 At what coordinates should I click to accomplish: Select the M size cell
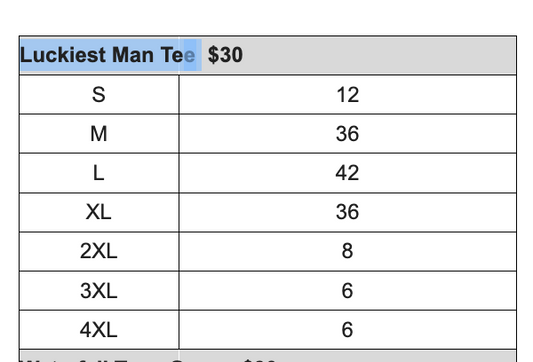(99, 134)
